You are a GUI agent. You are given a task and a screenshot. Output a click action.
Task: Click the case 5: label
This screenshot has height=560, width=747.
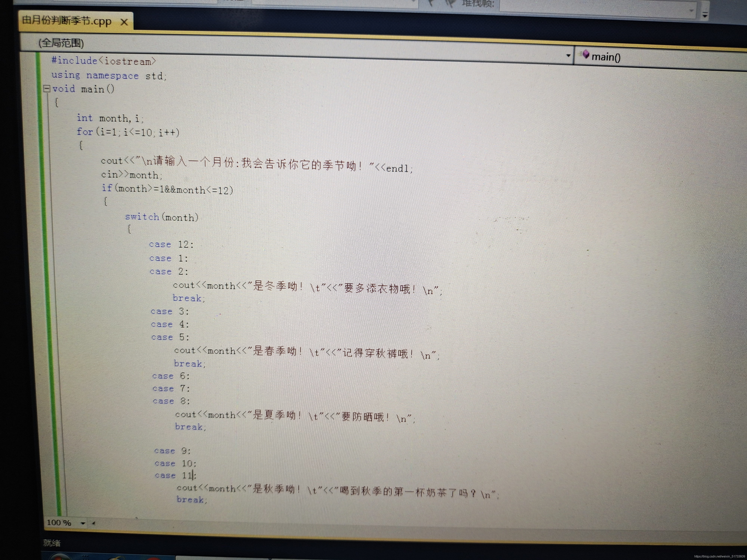point(171,337)
